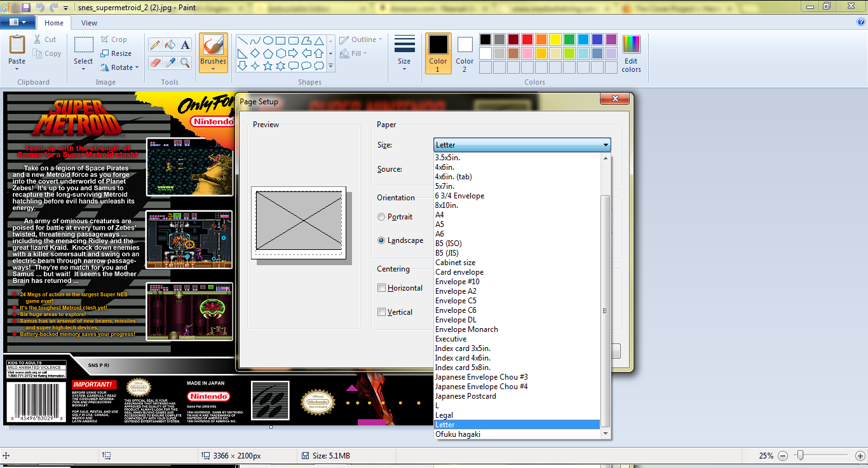The width and height of the screenshot is (868, 468).
Task: Click the Copy button
Action: pos(46,53)
